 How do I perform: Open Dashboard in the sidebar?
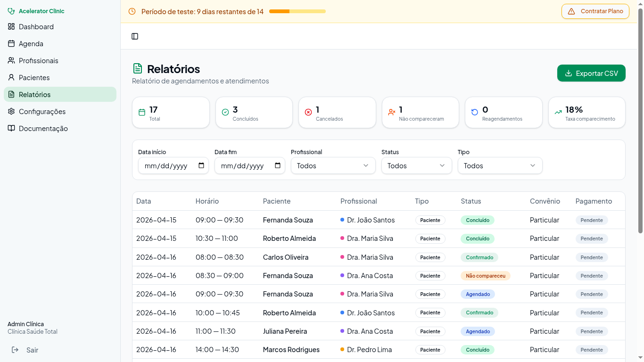36,27
